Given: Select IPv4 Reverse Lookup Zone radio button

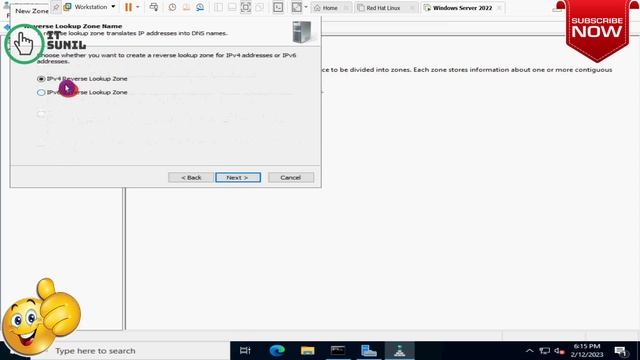Looking at the screenshot, I should (41, 79).
